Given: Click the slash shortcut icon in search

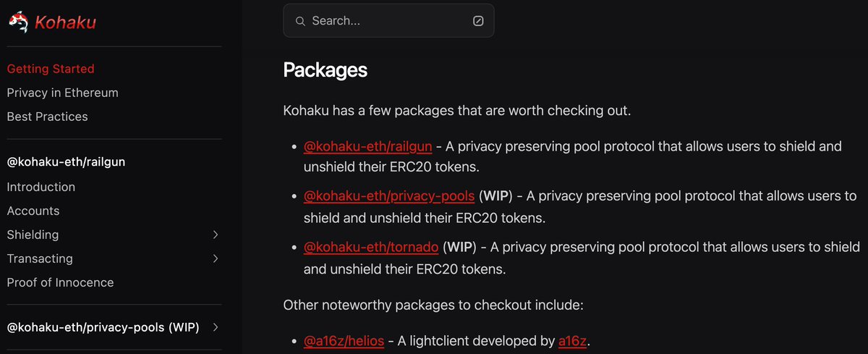Looking at the screenshot, I should coord(478,21).
